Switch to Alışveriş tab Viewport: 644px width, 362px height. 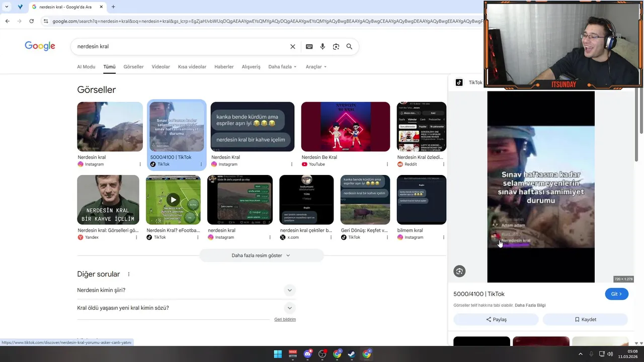click(x=251, y=67)
